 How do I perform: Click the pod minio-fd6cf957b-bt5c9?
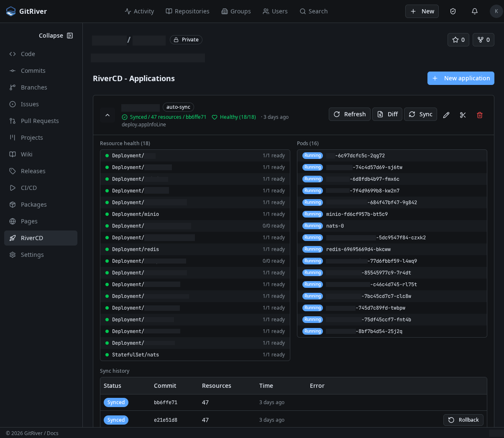click(392, 214)
